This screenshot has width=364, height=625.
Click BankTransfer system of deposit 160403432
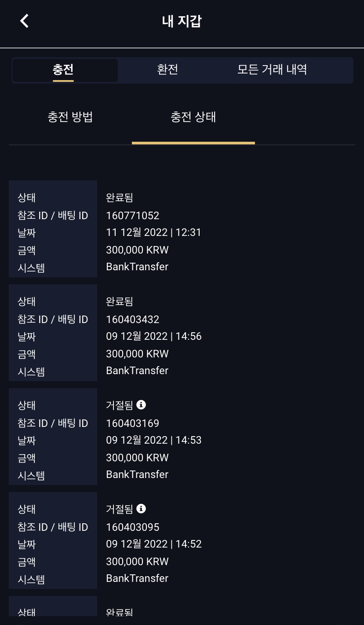pos(137,371)
